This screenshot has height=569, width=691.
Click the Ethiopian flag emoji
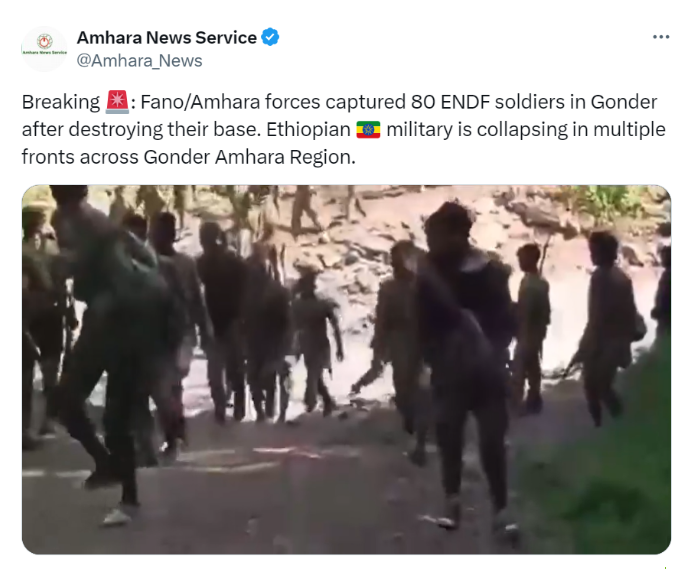coord(368,130)
